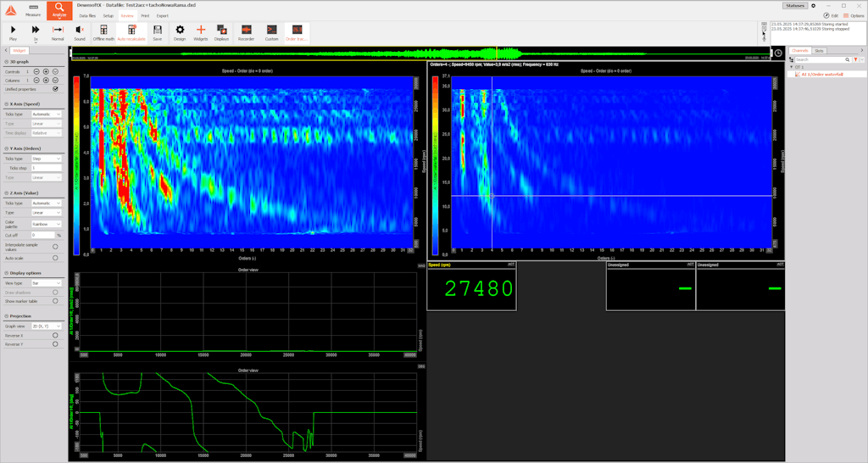The width and height of the screenshot is (868, 463).
Task: Toggle the Unified properties checkbox
Action: (x=55, y=88)
